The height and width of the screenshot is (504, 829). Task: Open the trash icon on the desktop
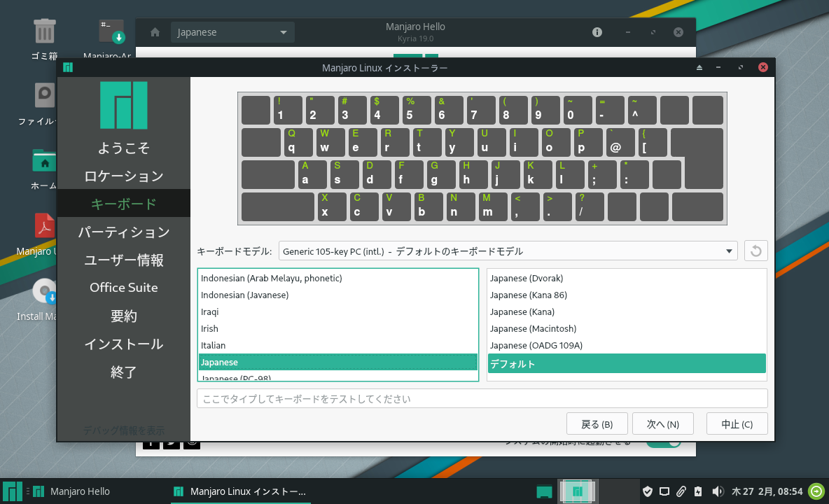44,31
